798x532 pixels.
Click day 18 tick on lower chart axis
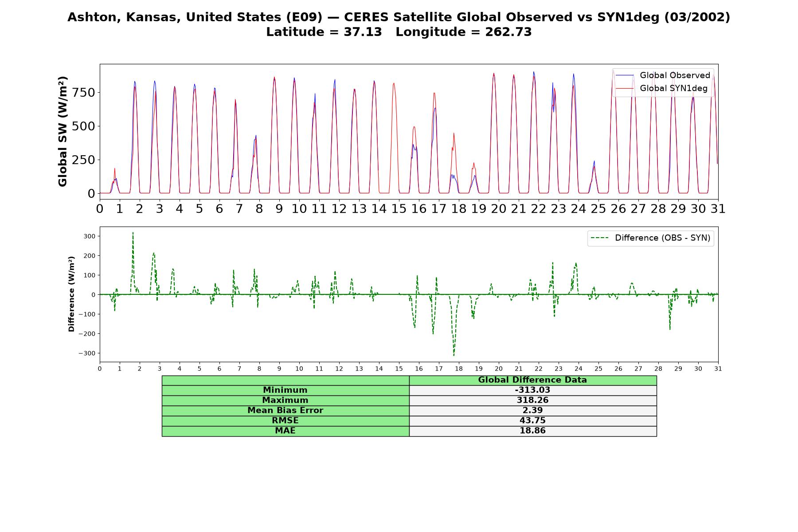click(458, 368)
